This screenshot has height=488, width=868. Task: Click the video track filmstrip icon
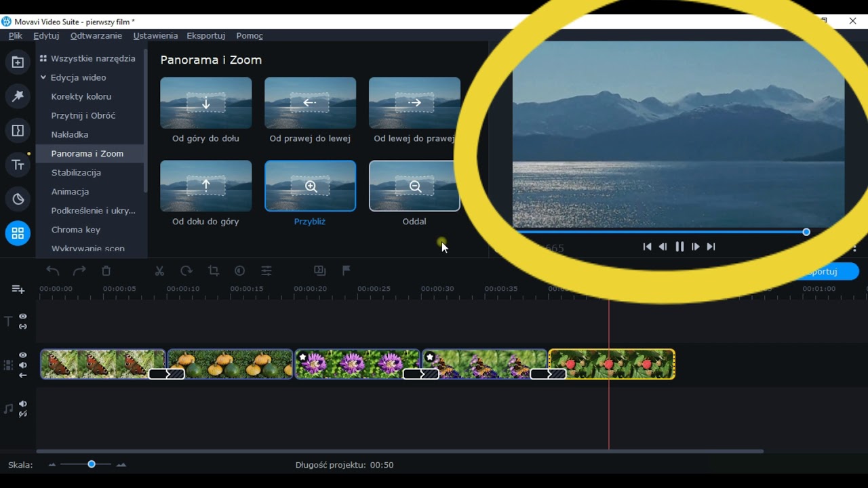click(x=8, y=365)
